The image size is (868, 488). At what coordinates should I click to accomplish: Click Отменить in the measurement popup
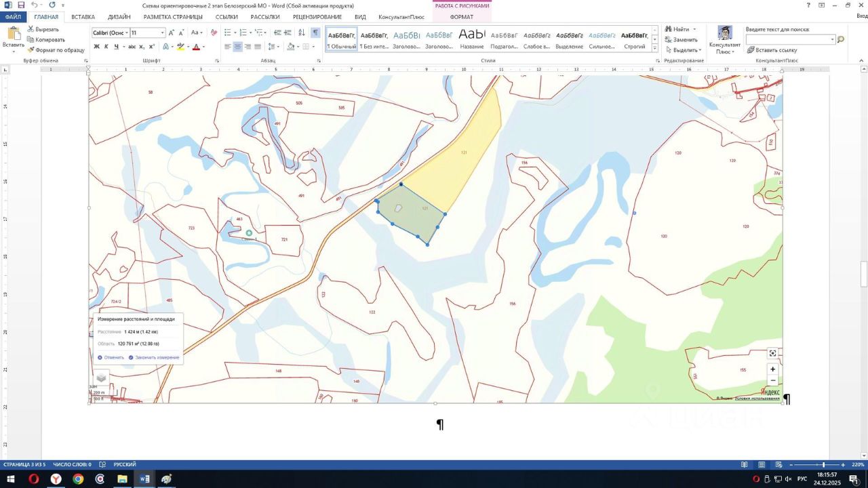tap(111, 357)
